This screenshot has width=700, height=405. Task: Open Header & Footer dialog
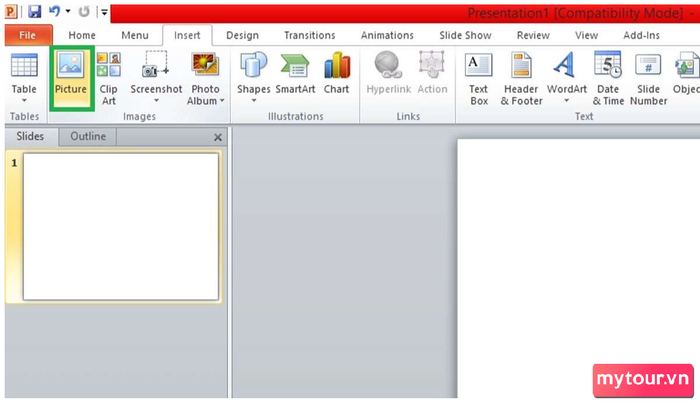tap(521, 79)
